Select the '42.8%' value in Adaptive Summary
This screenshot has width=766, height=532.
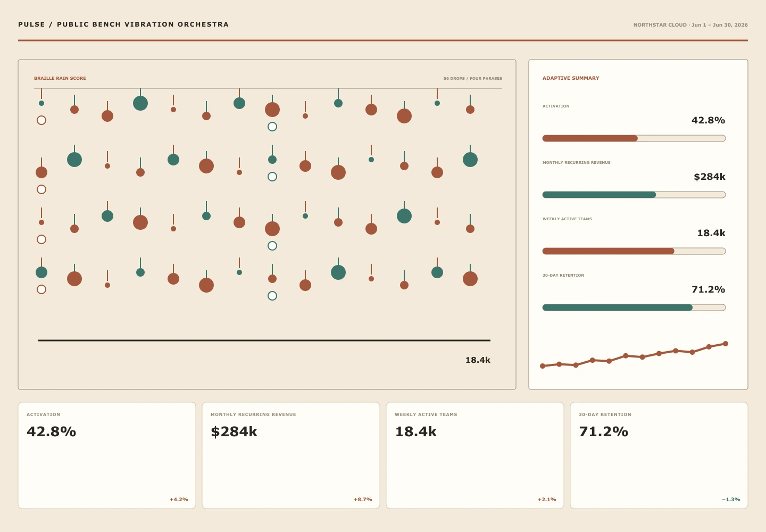pos(708,120)
